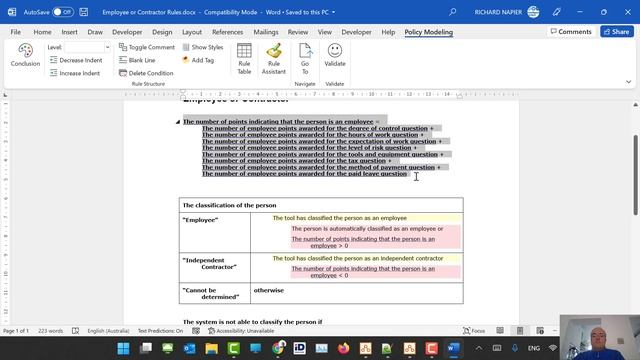Click Show Styles

pyautogui.click(x=203, y=47)
